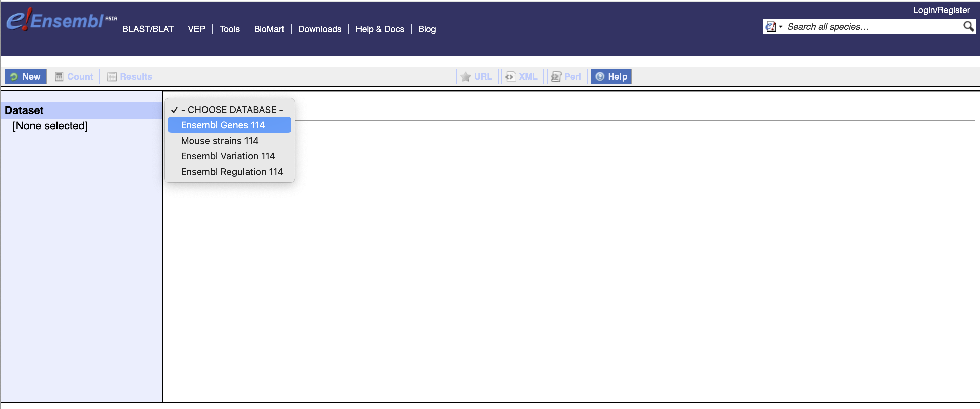Click the New button's refresh icon
The width and height of the screenshot is (980, 409).
point(14,76)
